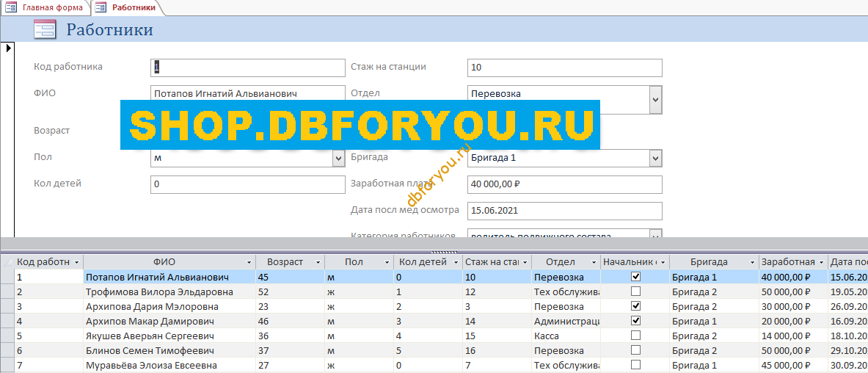The height and width of the screenshot is (373, 868).
Task: Uncheck Начальник checkbox for Потапов Игнатий
Action: click(636, 276)
